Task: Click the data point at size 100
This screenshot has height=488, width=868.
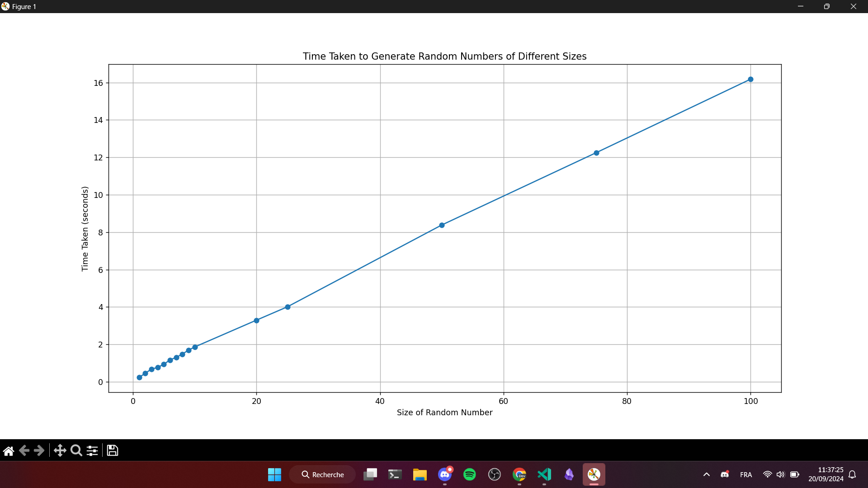Action: 750,79
